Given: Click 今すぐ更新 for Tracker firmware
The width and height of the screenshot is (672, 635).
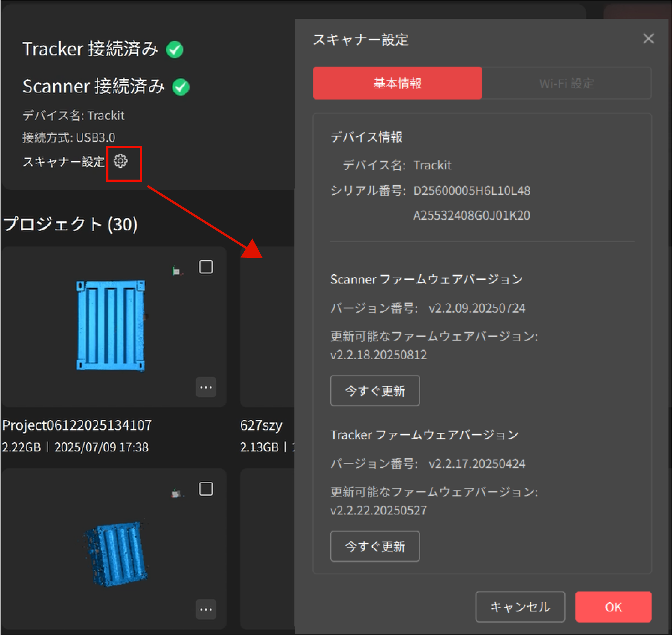Looking at the screenshot, I should pos(375,546).
